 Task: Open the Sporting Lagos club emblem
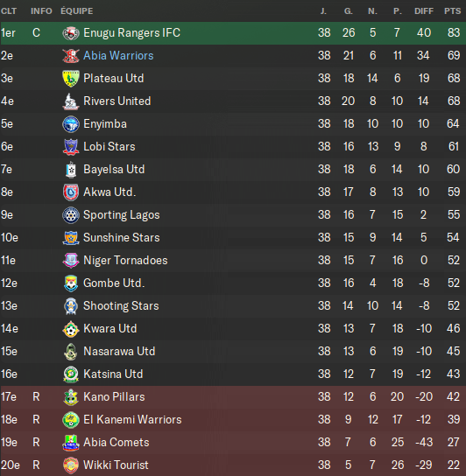71,215
